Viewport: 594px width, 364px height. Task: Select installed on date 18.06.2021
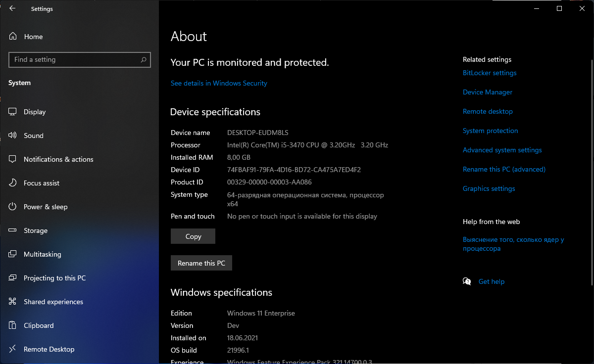(x=243, y=338)
